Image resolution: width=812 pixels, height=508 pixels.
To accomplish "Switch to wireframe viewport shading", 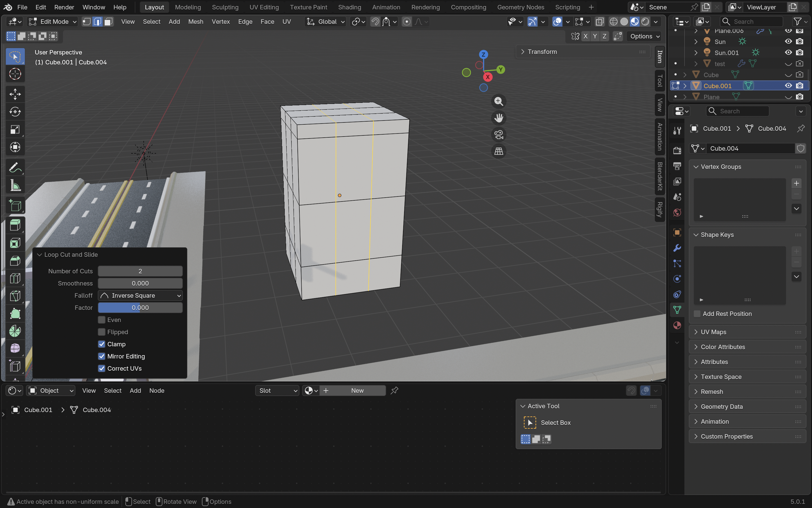I will 613,22.
